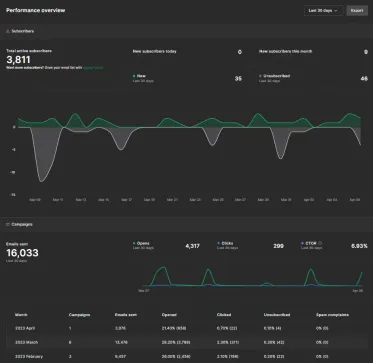Collapse the Subscribers section header
The image size is (373, 363).
186,31
